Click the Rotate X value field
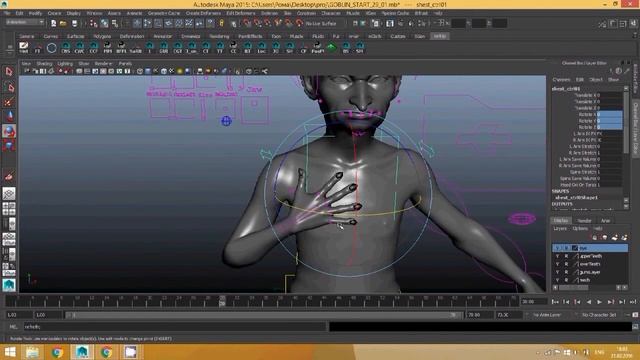This screenshot has width=640, height=360. (609, 114)
